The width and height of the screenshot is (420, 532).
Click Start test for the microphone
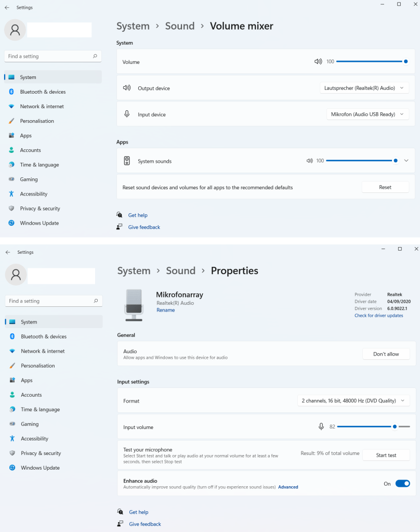(386, 455)
